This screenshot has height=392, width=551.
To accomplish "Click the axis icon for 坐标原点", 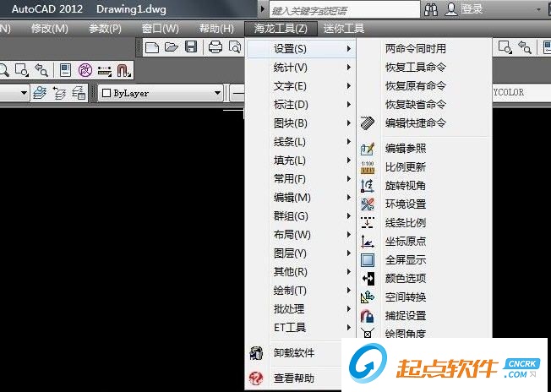I will point(368,242).
